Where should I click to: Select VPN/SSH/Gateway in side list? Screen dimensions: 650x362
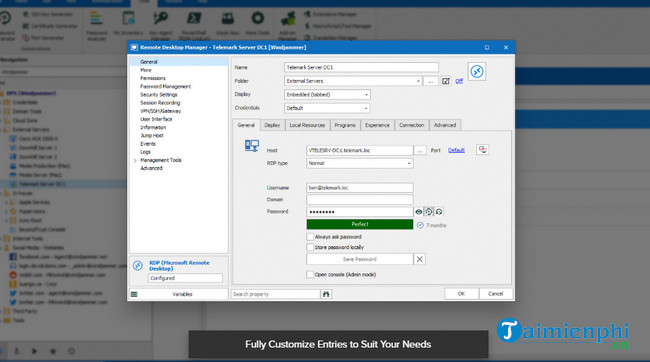(160, 111)
